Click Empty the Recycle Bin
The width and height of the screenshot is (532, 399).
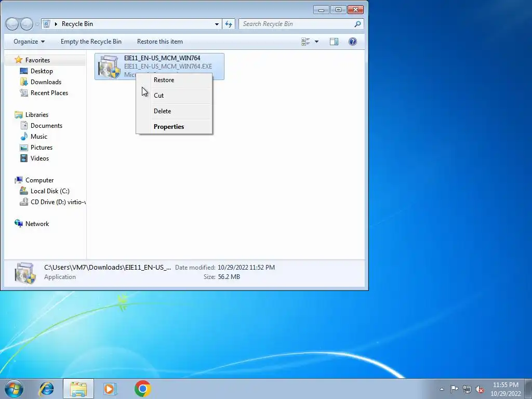click(91, 42)
